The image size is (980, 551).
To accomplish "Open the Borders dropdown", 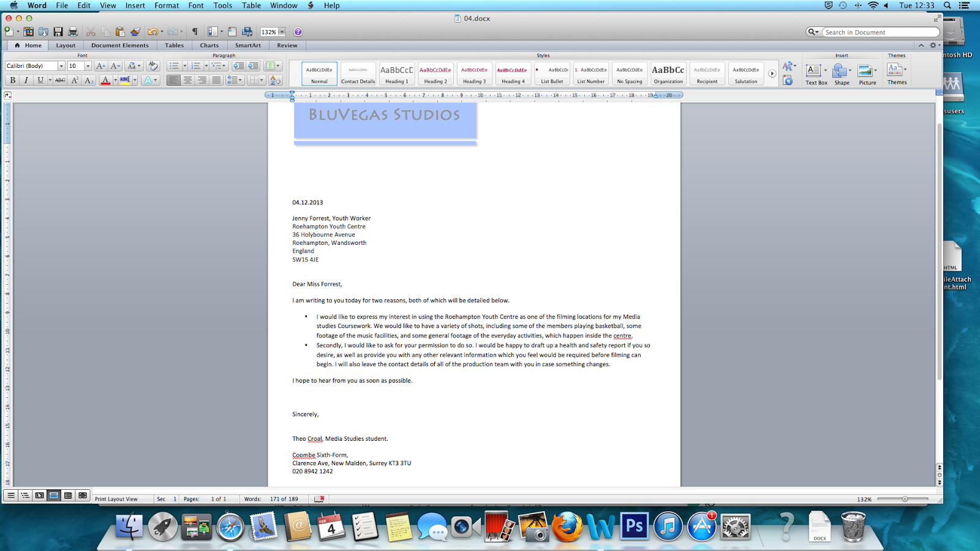I will (256, 80).
